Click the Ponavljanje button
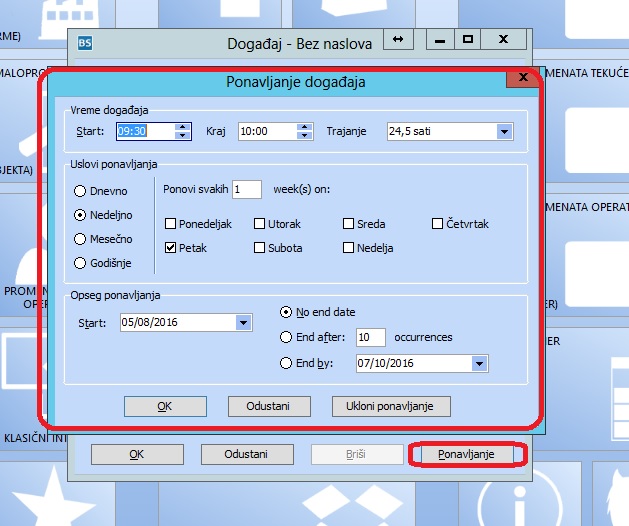The height and width of the screenshot is (526, 629). pyautogui.click(x=467, y=454)
